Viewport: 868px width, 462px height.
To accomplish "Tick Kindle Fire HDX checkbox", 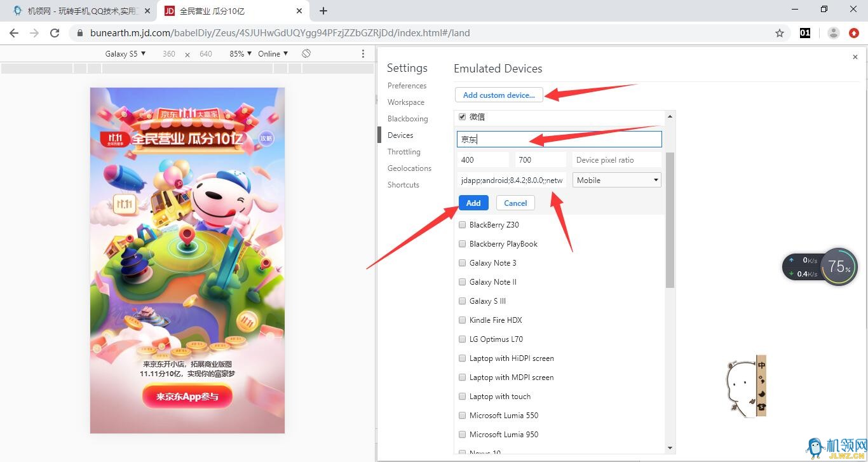I will [462, 320].
